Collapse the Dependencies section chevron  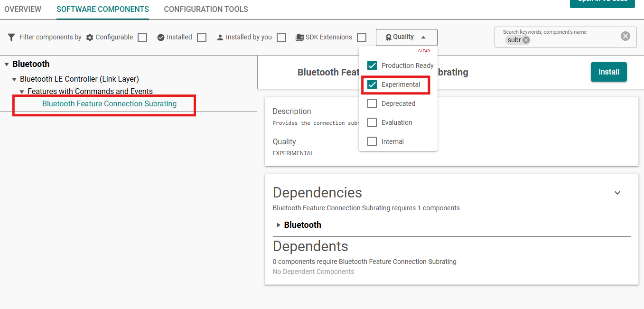(617, 193)
